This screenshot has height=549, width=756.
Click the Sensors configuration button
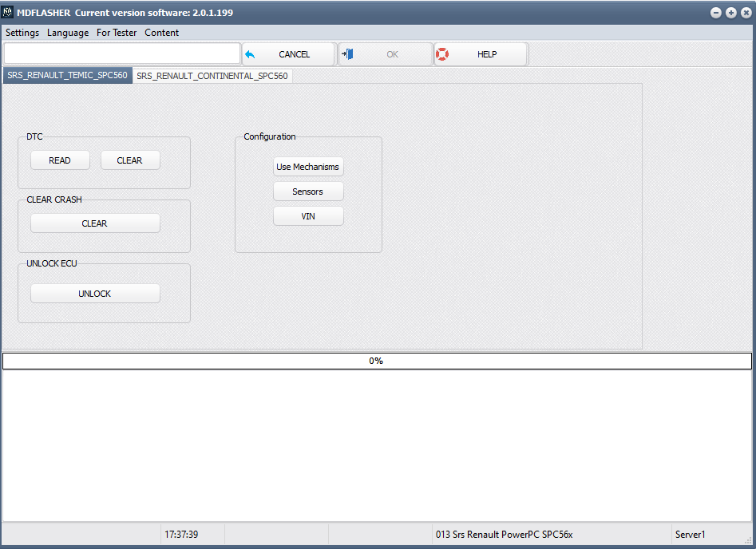[308, 192]
